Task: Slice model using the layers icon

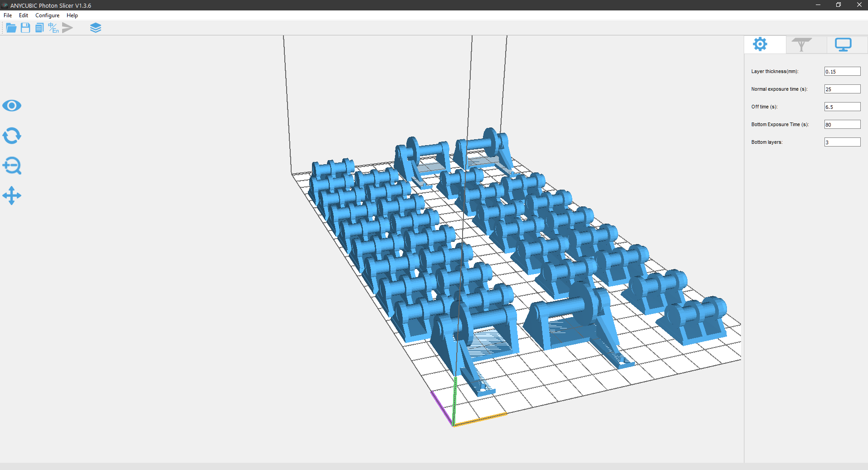Action: tap(96, 28)
